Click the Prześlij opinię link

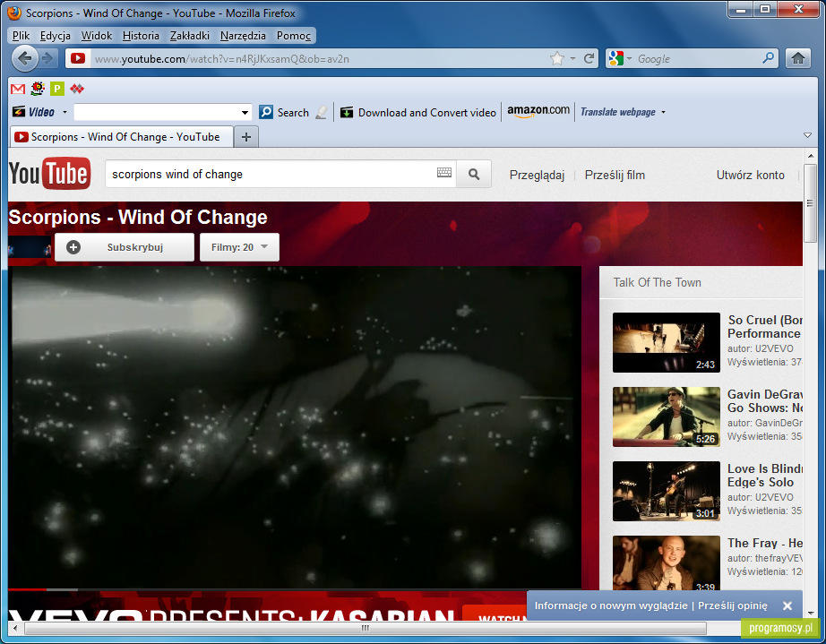(732, 606)
